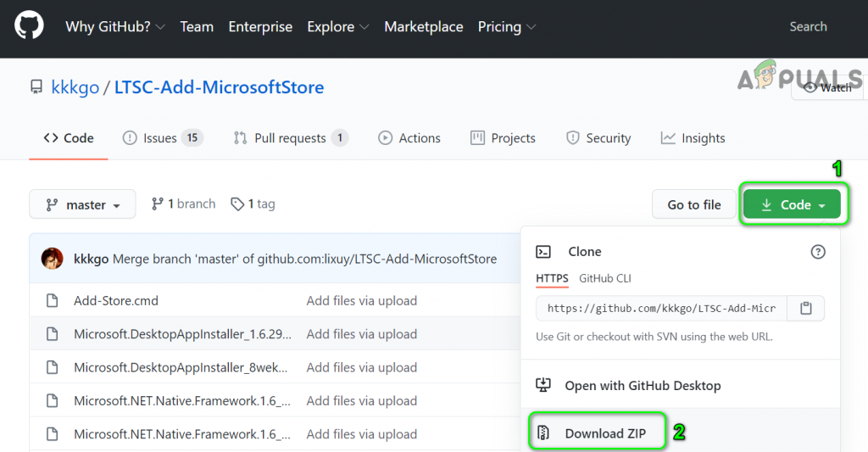Open the kkkgo owner profile link
868x452 pixels.
click(x=75, y=87)
